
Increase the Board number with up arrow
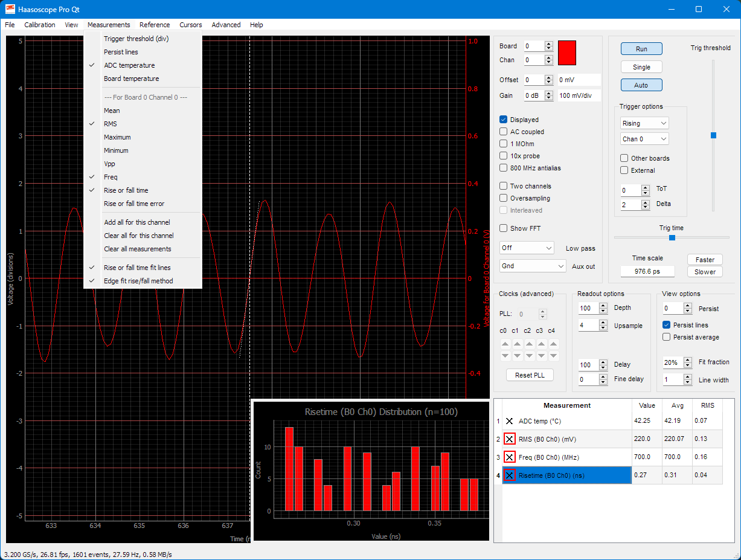(548, 43)
